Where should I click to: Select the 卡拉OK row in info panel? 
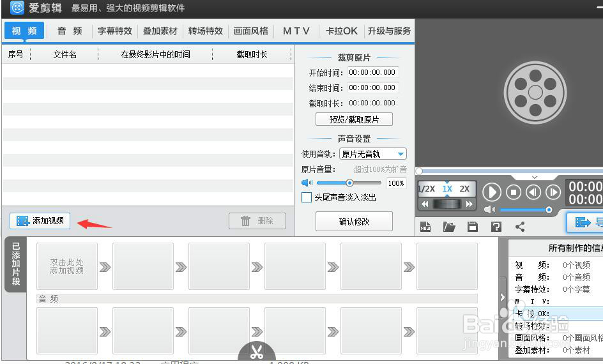pyautogui.click(x=559, y=314)
